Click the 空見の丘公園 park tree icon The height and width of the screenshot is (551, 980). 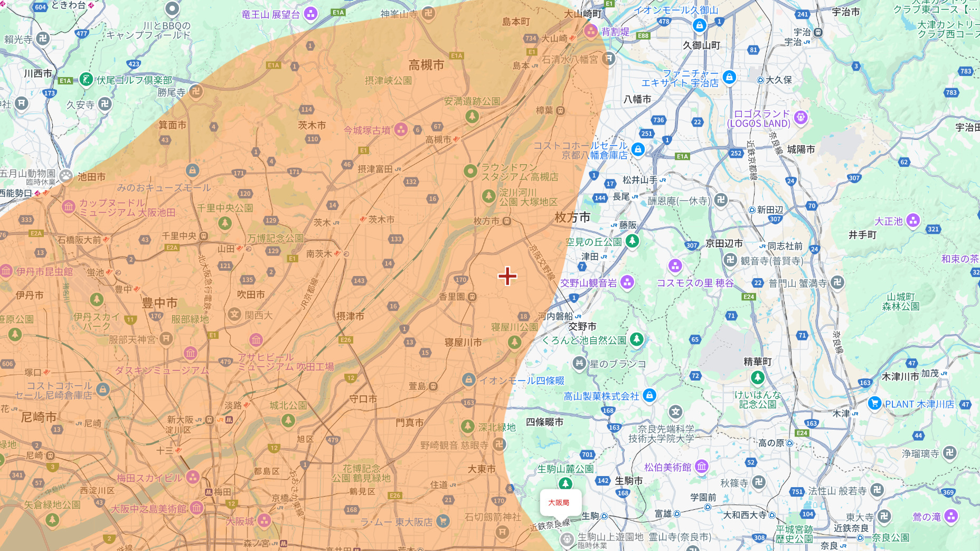(x=632, y=241)
